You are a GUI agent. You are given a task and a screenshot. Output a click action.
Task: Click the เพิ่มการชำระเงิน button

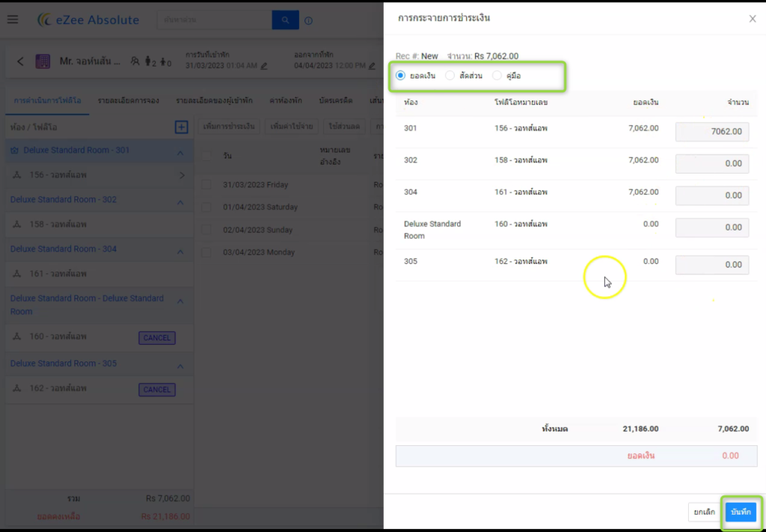click(x=229, y=126)
